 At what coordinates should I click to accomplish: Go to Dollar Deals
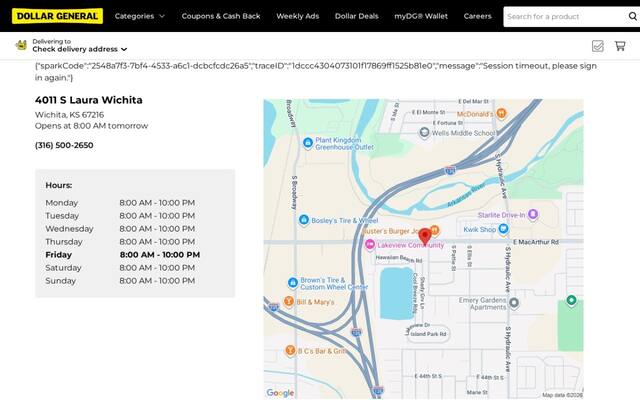click(x=357, y=16)
